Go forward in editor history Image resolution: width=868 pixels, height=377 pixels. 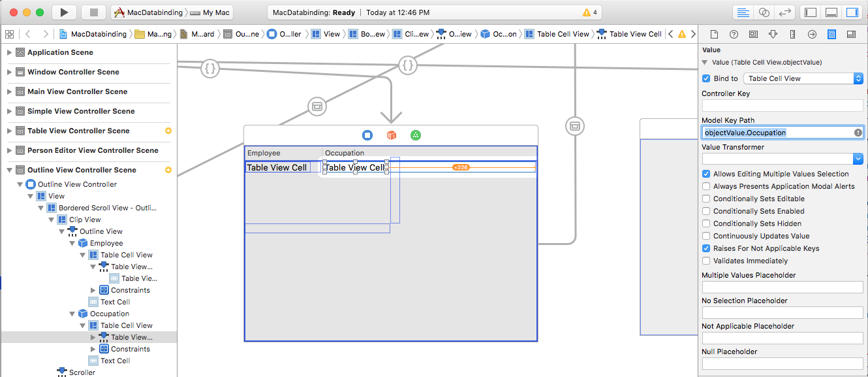[45, 34]
